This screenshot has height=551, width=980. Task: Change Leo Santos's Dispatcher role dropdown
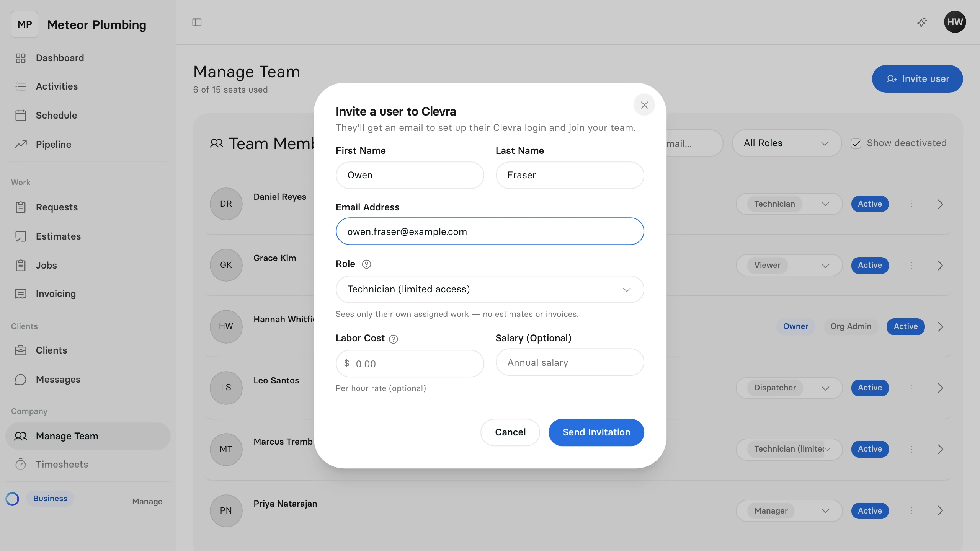click(x=789, y=388)
